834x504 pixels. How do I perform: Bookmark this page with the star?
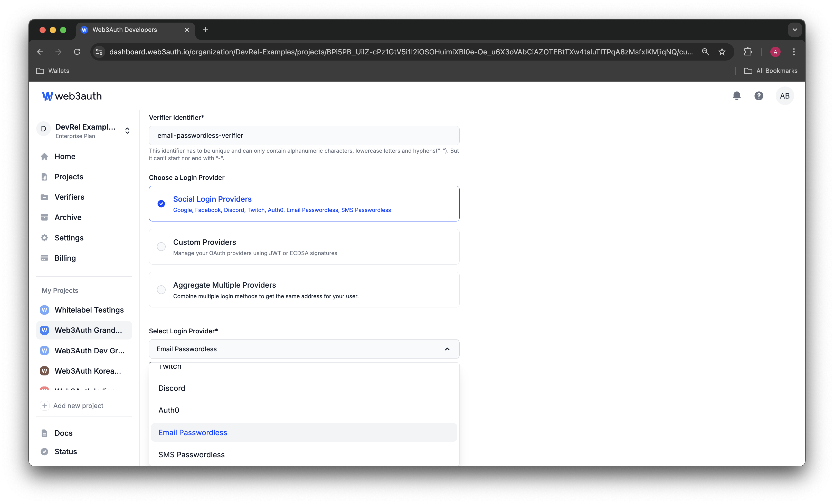(x=722, y=52)
